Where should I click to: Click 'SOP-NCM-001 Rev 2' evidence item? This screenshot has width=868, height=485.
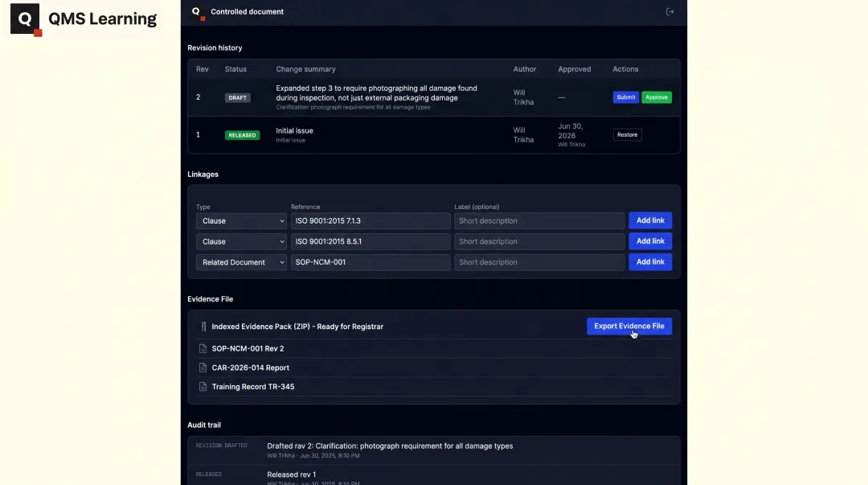click(x=248, y=348)
